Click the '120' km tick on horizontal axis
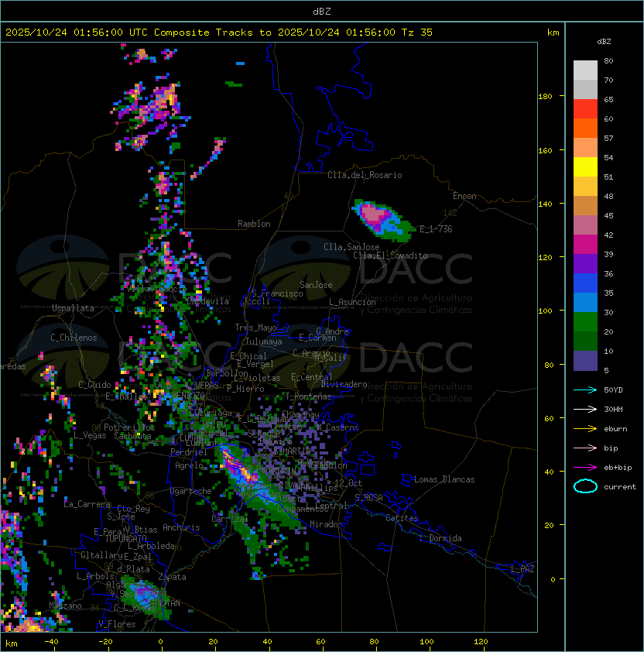Viewport: 644px width, 652px height. [x=481, y=642]
